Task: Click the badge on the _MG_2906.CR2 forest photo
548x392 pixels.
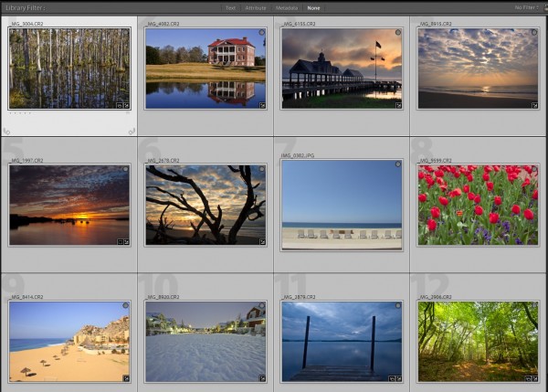Action: point(533,377)
